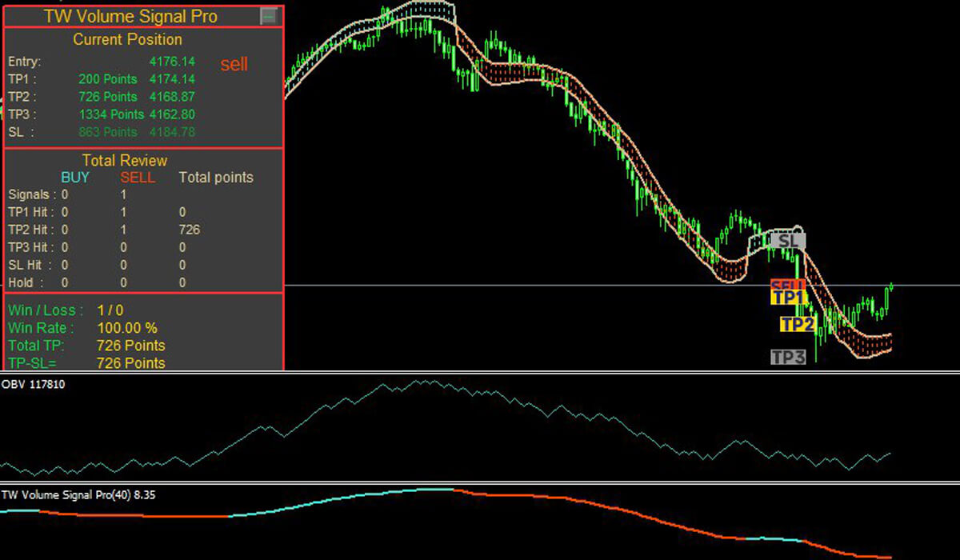The image size is (960, 560).
Task: Select the red SELL marker on the chart
Action: click(788, 285)
